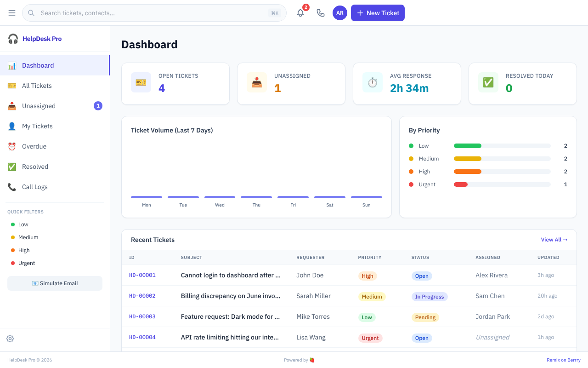Click the Open status badge for HD-00001
Viewport: 588px width, 368px height.
click(422, 276)
